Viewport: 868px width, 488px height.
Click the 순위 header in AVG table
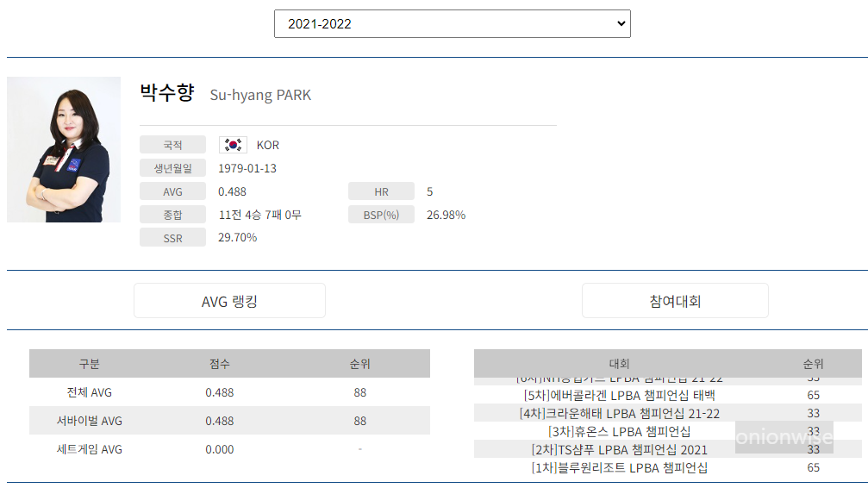[359, 363]
